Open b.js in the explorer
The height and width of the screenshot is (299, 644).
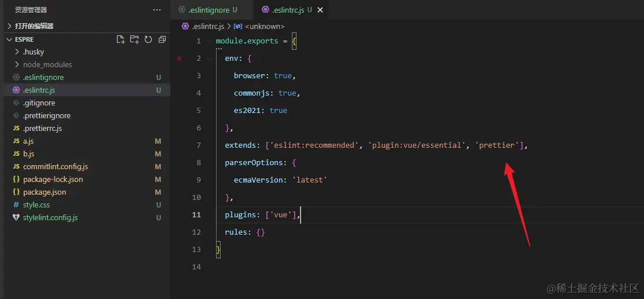pos(29,154)
